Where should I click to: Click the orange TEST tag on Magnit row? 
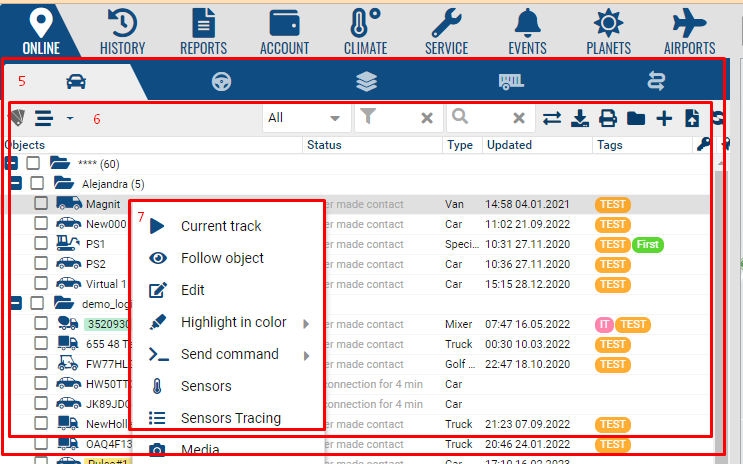tap(613, 204)
